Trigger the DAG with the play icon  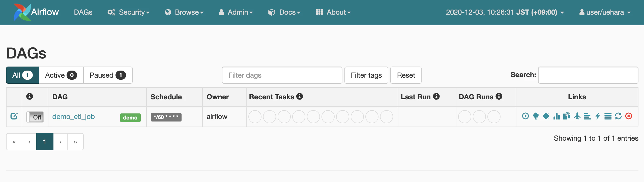coord(525,116)
